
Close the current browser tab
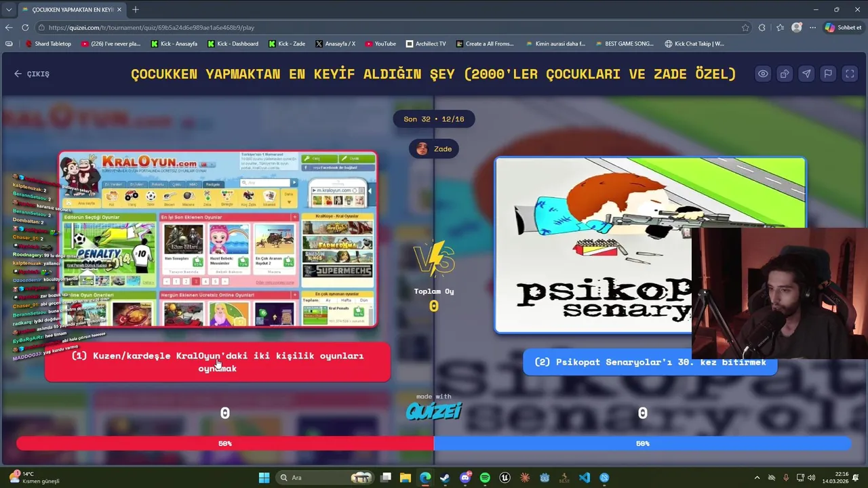[119, 9]
